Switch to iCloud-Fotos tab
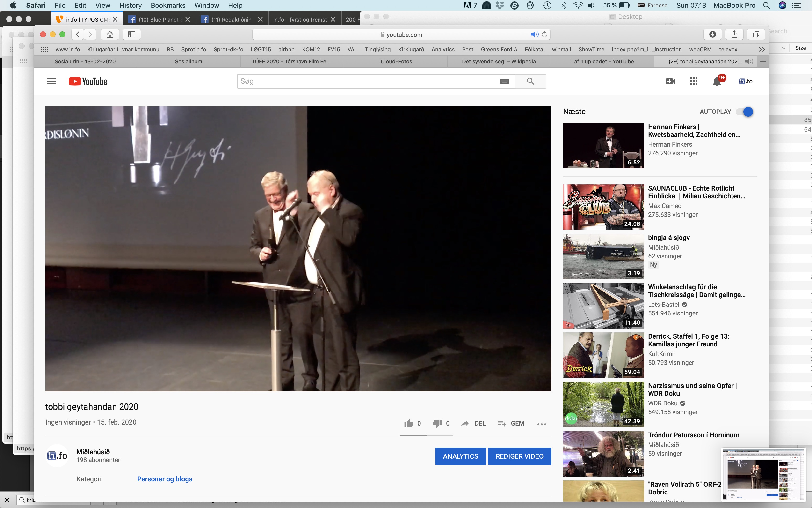 click(x=396, y=61)
